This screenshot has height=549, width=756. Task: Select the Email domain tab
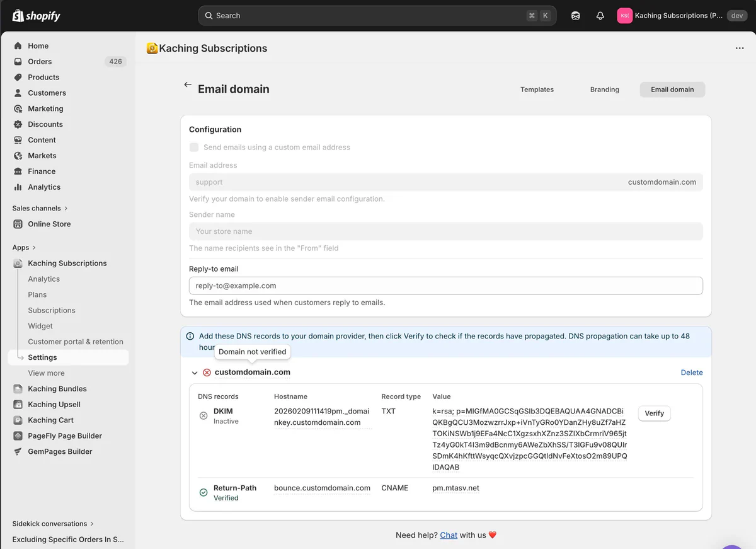click(x=672, y=90)
